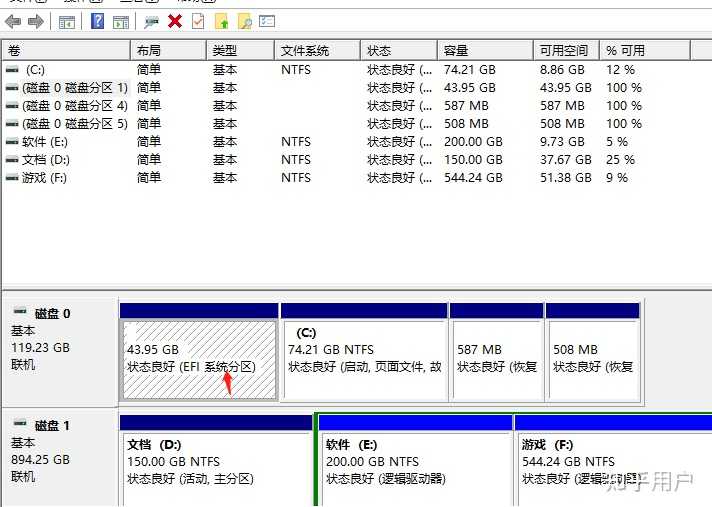
Task: Toggle the show/hide console tree icon
Action: pos(67,22)
